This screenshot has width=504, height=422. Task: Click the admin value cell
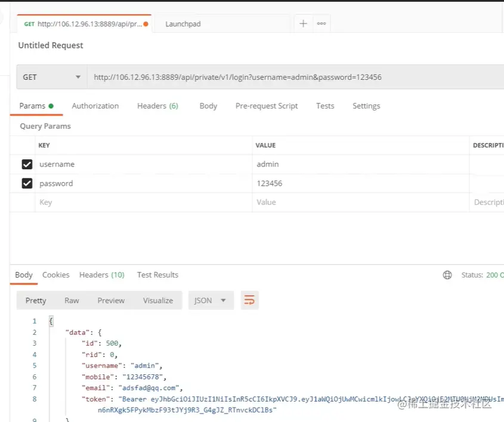[x=361, y=164]
